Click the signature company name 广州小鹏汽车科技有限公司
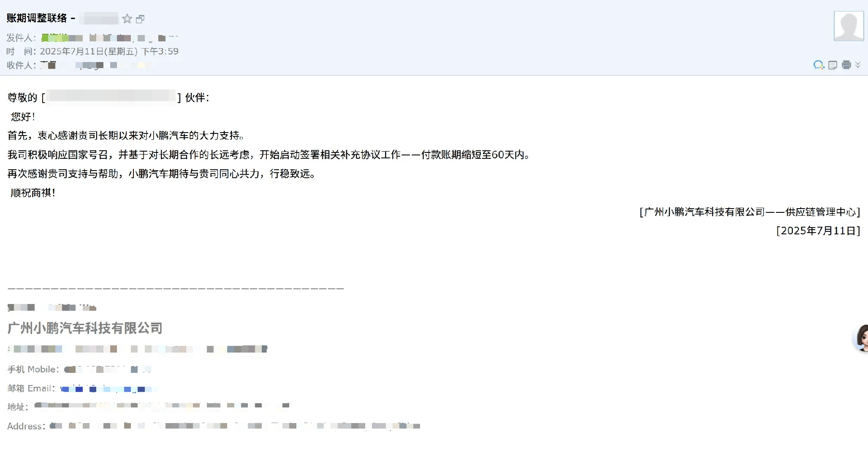This screenshot has height=456, width=868. tap(85, 328)
